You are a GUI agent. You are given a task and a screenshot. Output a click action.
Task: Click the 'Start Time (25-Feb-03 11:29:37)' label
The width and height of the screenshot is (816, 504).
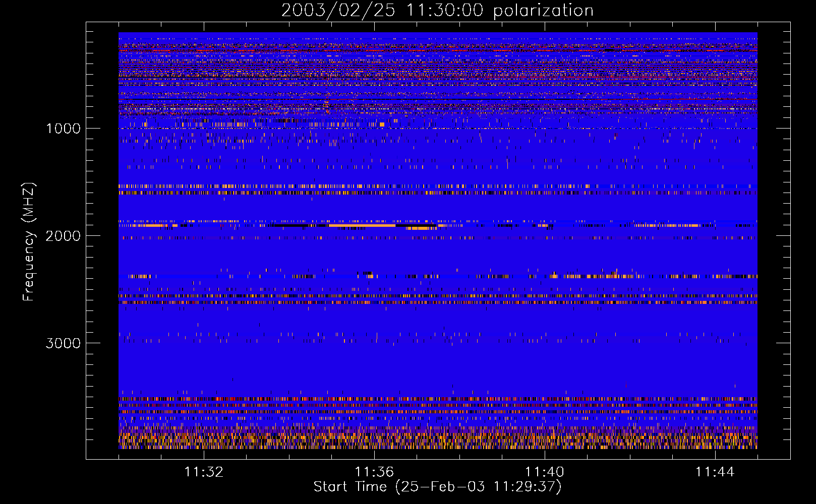438,487
